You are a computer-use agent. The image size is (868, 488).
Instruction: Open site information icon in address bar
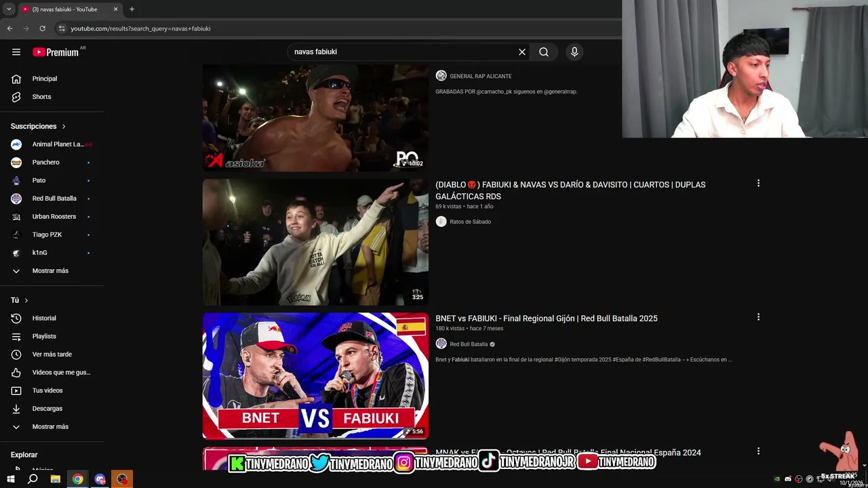pos(61,28)
